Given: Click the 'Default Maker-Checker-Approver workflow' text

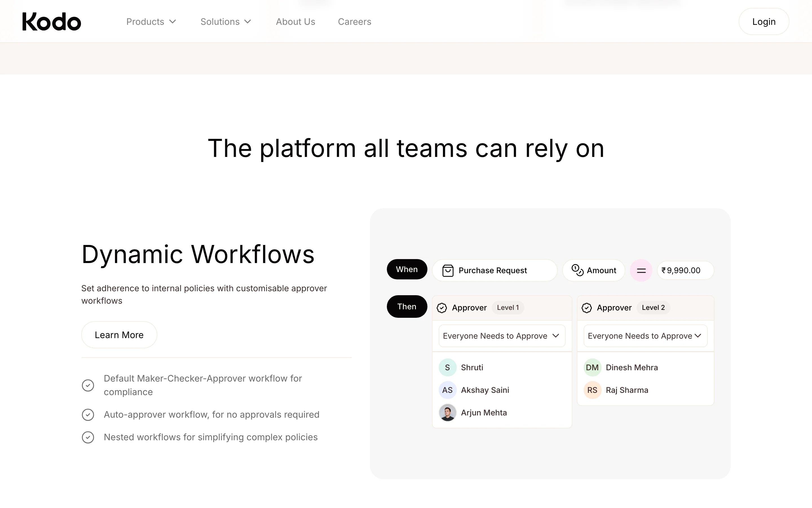Looking at the screenshot, I should [x=203, y=385].
